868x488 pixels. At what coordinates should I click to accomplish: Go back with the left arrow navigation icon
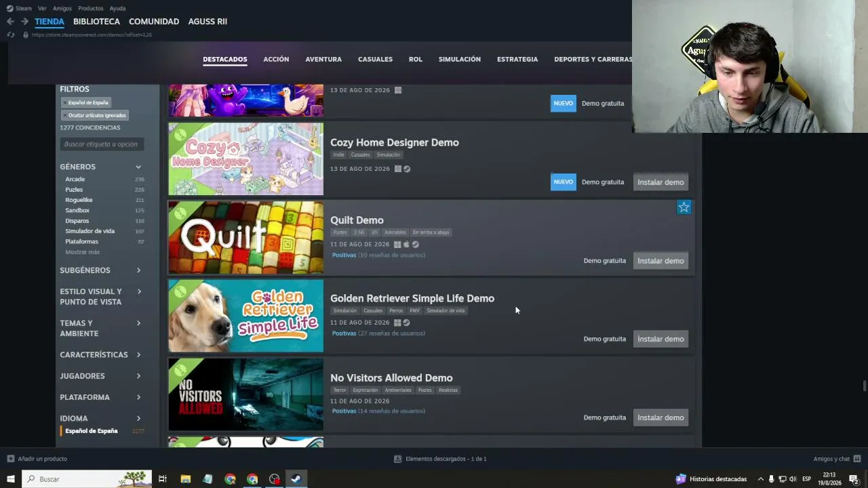point(10,22)
